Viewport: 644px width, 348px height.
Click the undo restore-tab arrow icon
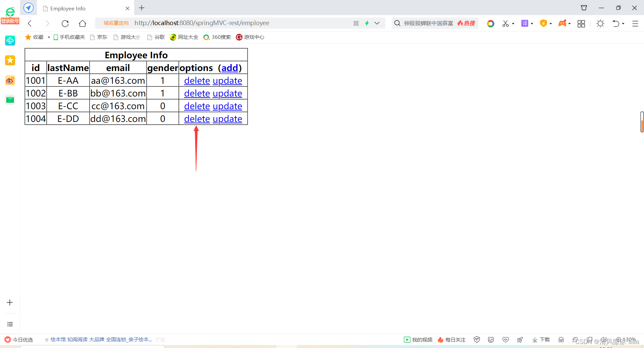coord(616,23)
